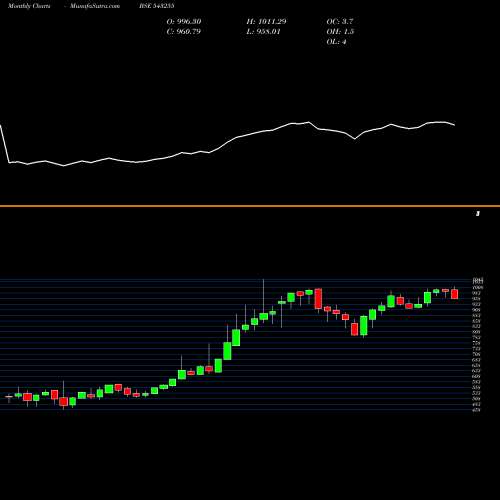The image size is (500, 500).
Task: Click the 'OC: 3.7' reading
Action: 340,22
